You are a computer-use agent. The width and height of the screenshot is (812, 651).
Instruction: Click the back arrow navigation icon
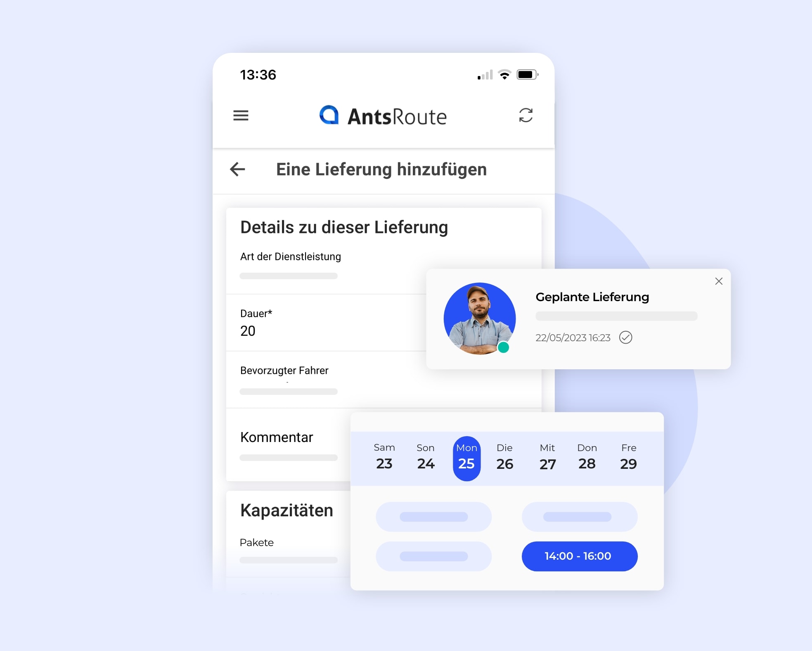[238, 169]
